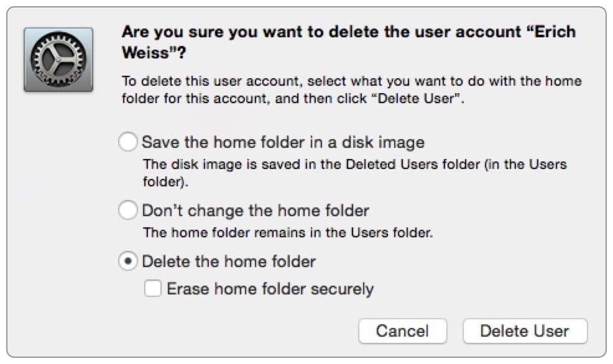Select the Save home folder in disk image radio button
The height and width of the screenshot is (364, 613).
(127, 142)
